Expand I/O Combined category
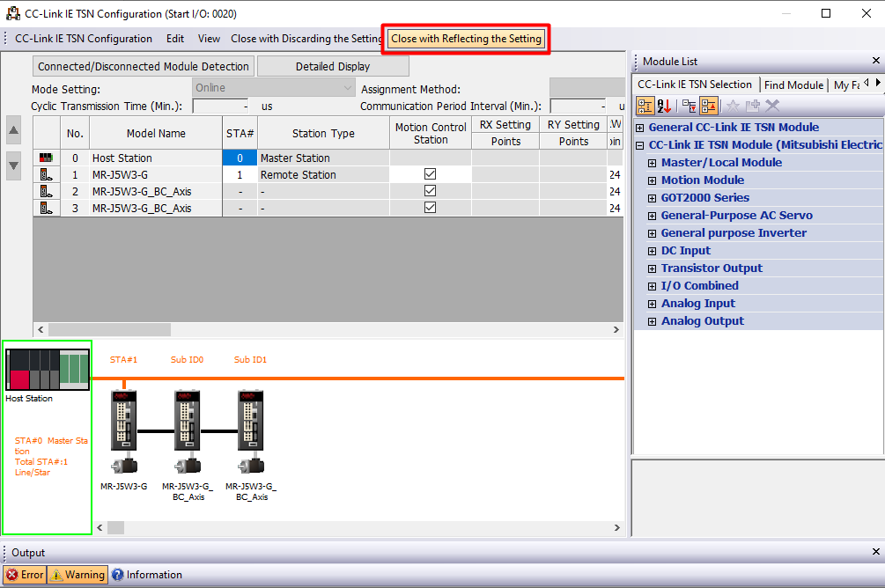Image resolution: width=885 pixels, height=588 pixels. [652, 286]
